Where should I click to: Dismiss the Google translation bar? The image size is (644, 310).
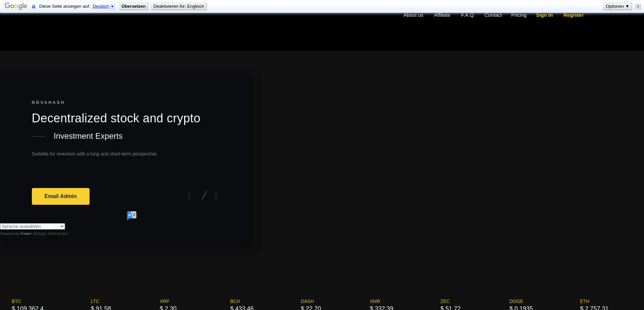[638, 6]
